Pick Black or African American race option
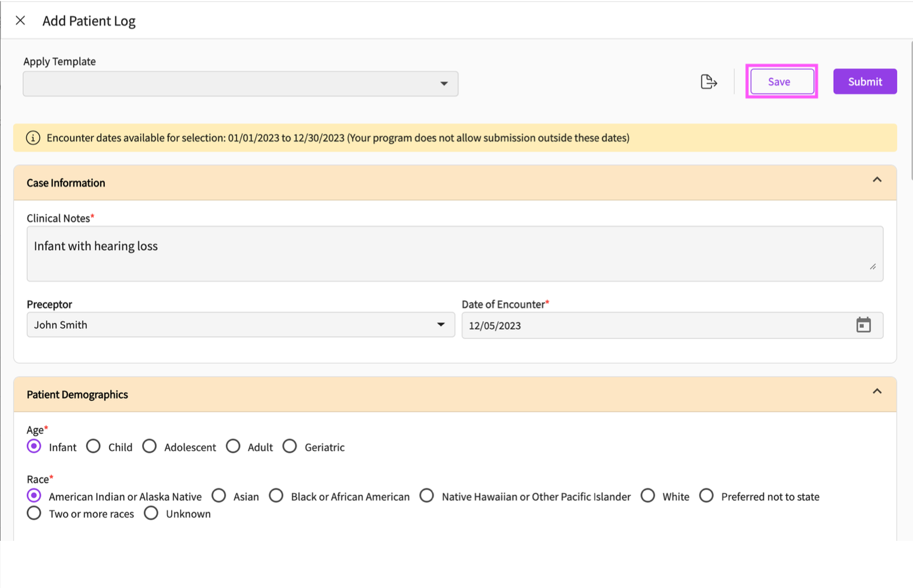The image size is (913, 588). pyautogui.click(x=276, y=496)
